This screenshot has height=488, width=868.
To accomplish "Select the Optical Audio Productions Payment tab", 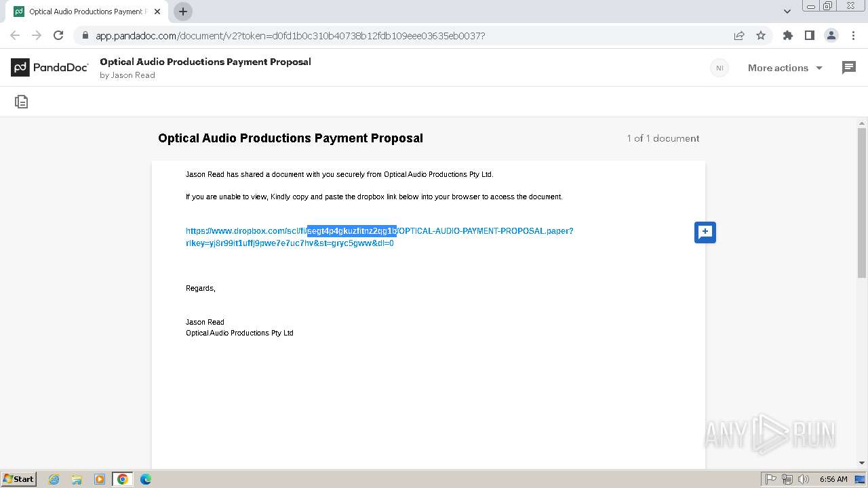I will click(87, 12).
